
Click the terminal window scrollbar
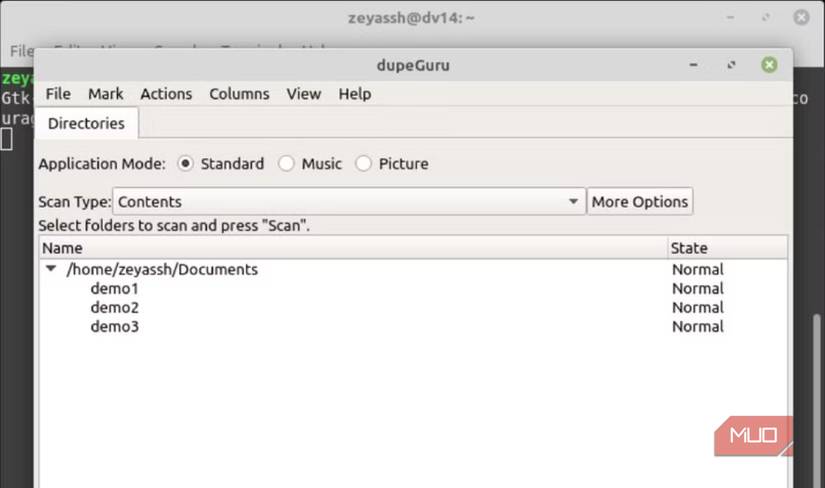coord(816,400)
